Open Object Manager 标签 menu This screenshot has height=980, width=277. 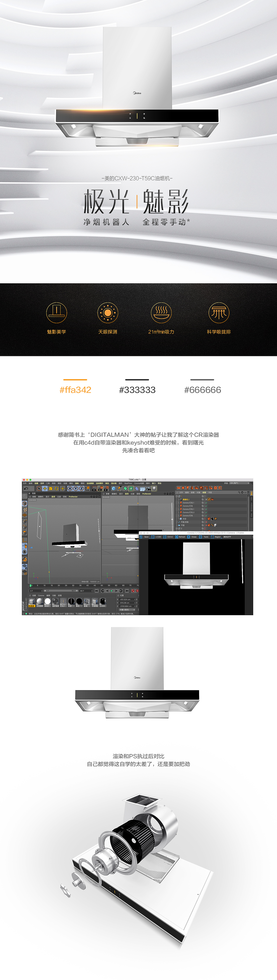205,493
